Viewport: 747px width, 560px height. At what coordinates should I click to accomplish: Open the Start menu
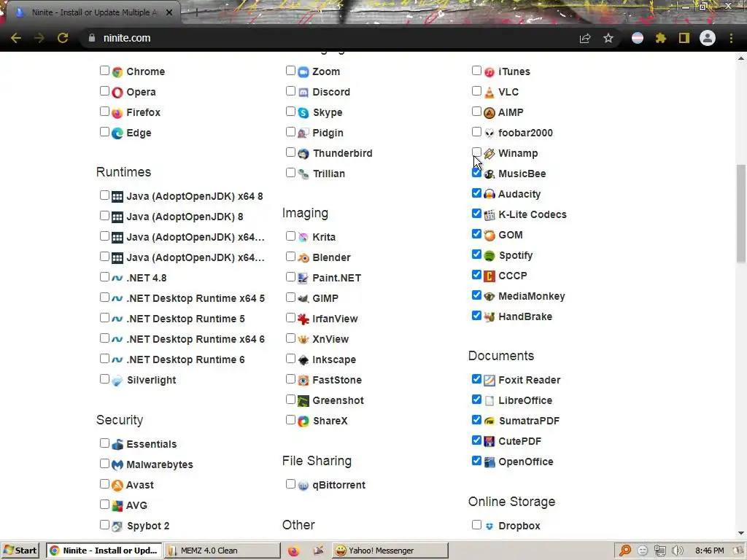point(20,551)
